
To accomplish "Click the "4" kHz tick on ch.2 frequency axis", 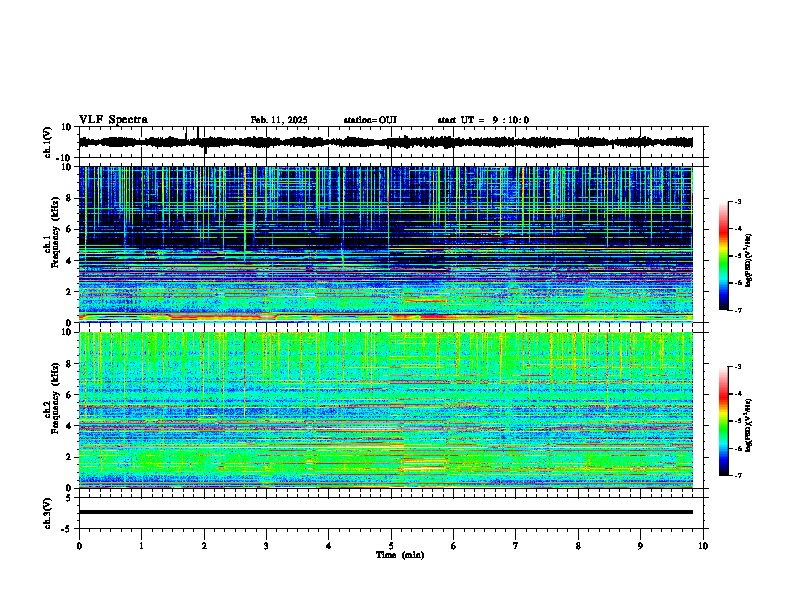I will (x=69, y=426).
